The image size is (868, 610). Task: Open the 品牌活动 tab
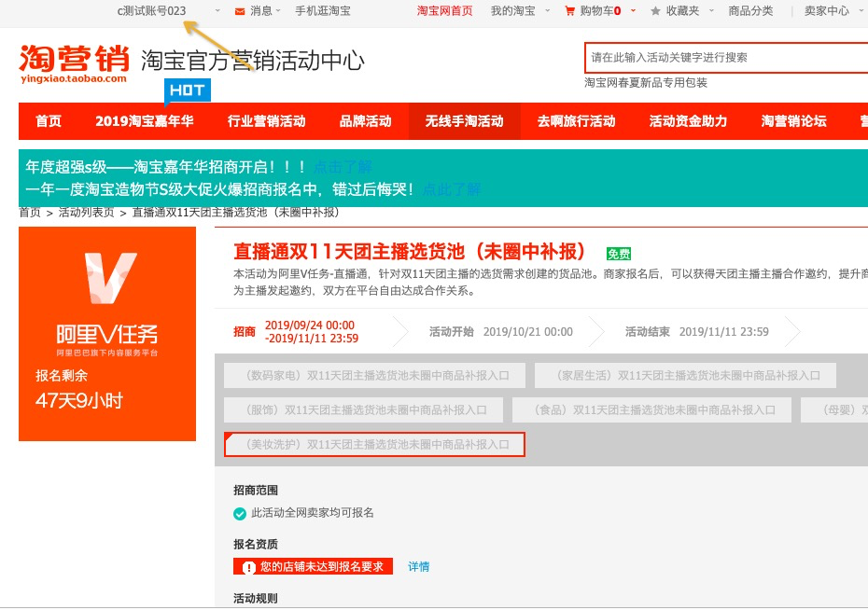365,121
